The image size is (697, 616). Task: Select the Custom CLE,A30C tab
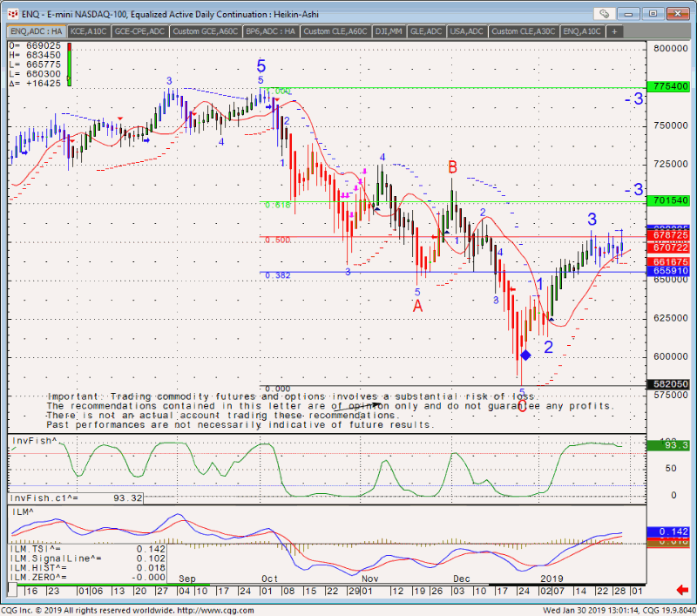[523, 31]
